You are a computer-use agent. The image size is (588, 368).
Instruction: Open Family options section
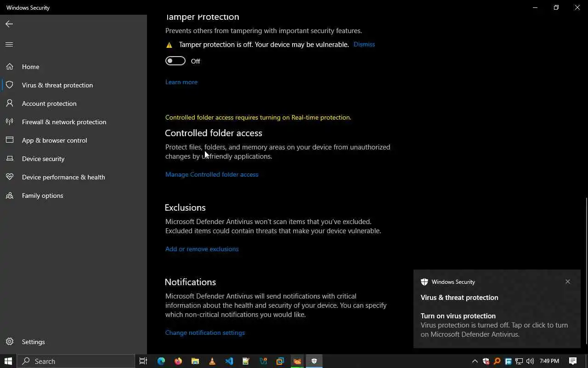point(73,195)
